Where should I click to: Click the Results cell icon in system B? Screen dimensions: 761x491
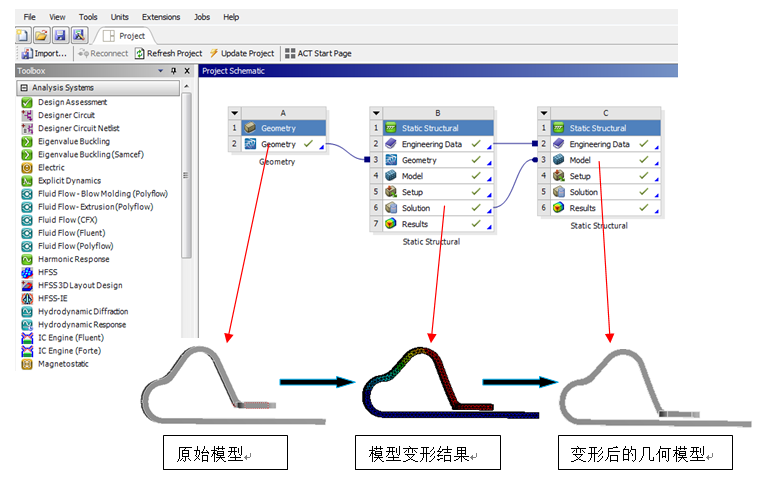[391, 224]
